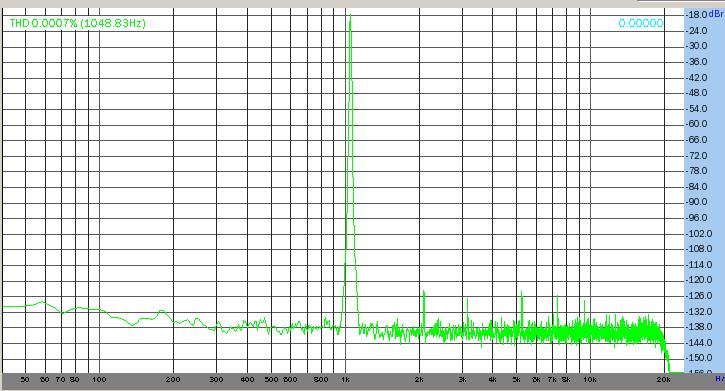725x391 pixels.
Task: Click the 50 Hz frequency axis label
Action: [25, 379]
